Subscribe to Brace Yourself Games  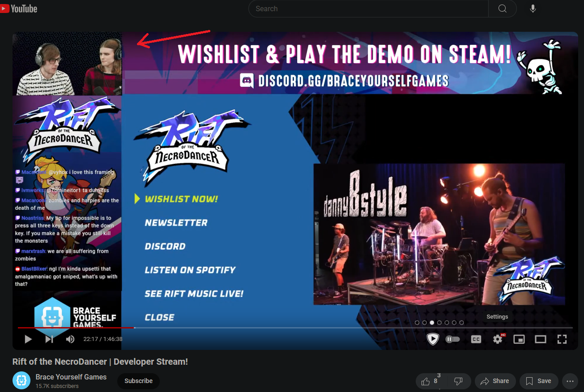click(138, 381)
